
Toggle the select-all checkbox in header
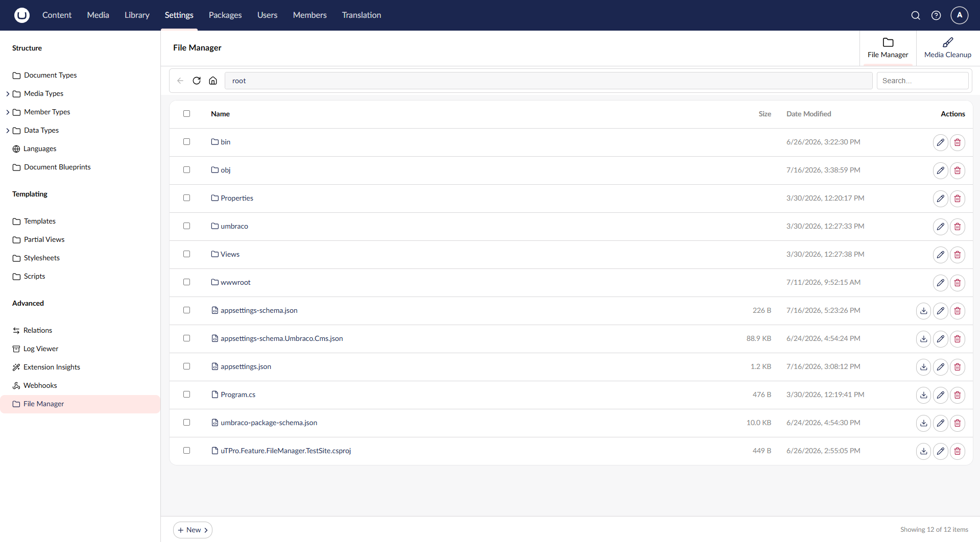[186, 114]
